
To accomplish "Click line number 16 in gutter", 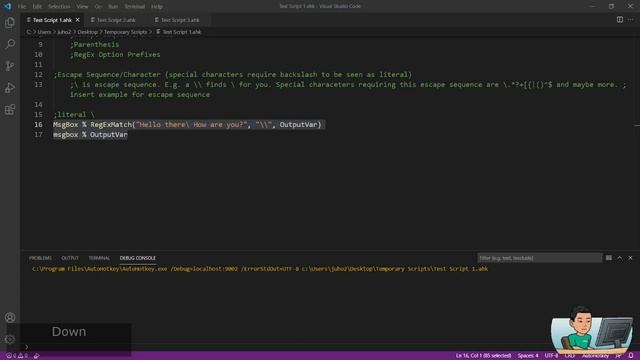I will tap(38, 124).
